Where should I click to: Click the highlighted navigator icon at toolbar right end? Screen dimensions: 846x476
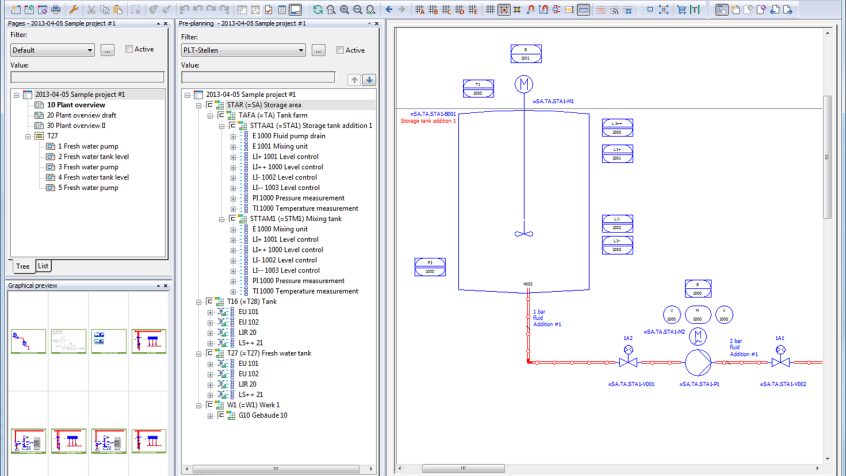point(721,9)
